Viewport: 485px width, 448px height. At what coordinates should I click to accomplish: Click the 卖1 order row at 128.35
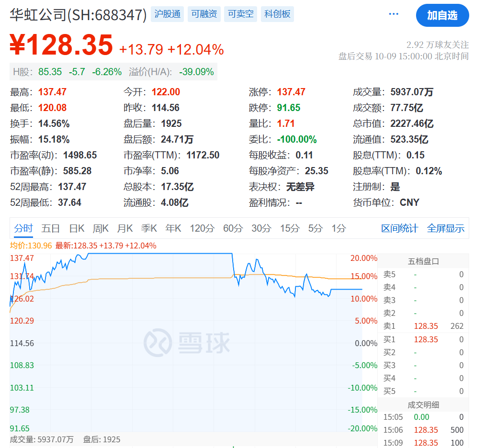click(423, 326)
